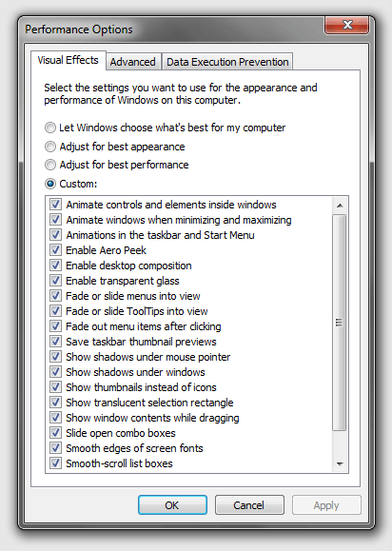Uncheck Show thumbnails instead of icons
The image size is (392, 551).
[55, 387]
